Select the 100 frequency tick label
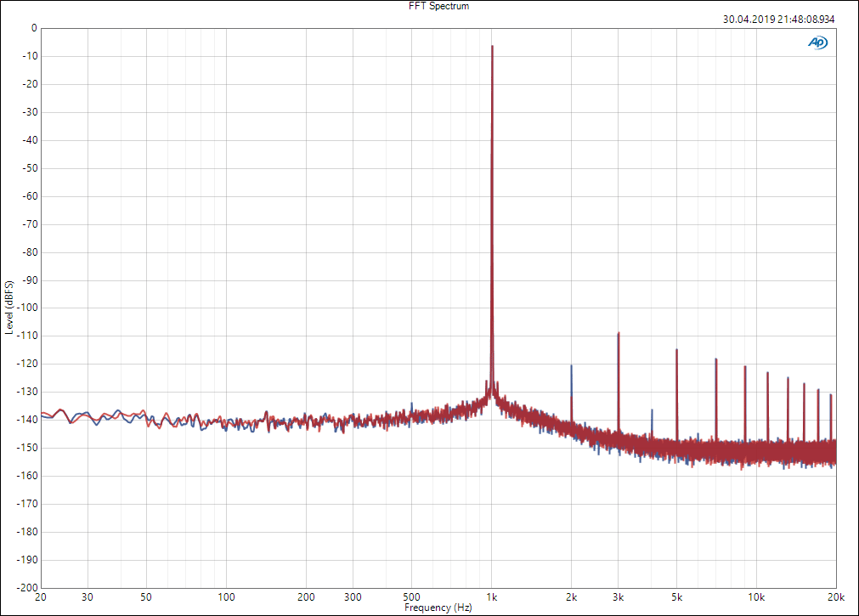The width and height of the screenshot is (859, 616). point(226,597)
